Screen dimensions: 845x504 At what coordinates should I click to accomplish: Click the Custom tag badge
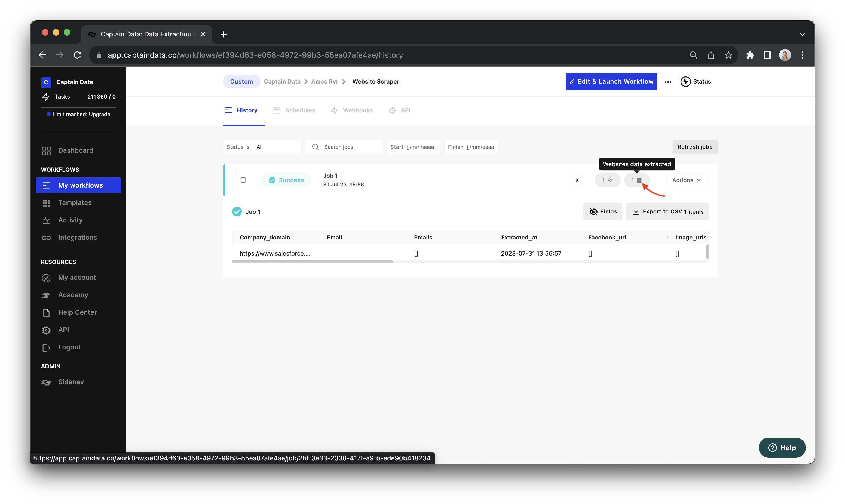click(241, 82)
